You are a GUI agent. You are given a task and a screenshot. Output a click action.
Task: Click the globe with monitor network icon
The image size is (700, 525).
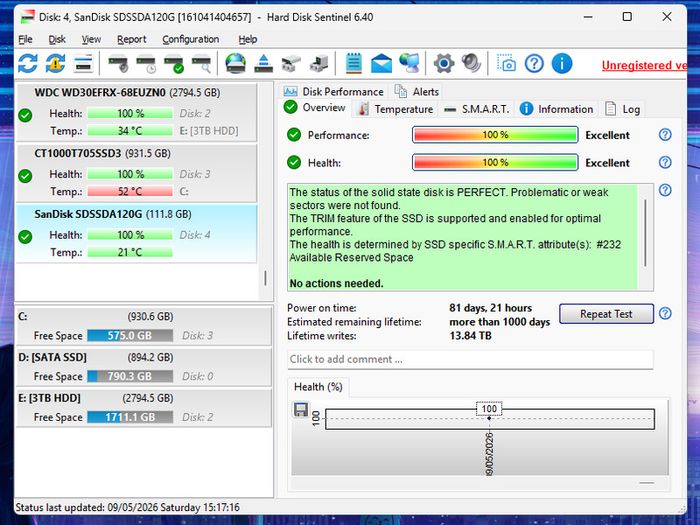(409, 63)
